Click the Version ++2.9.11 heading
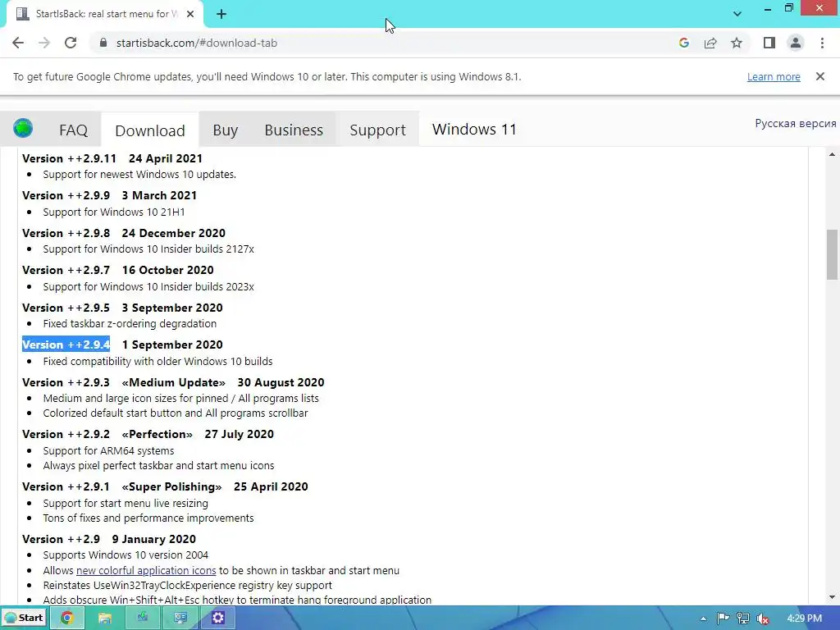 coord(69,158)
